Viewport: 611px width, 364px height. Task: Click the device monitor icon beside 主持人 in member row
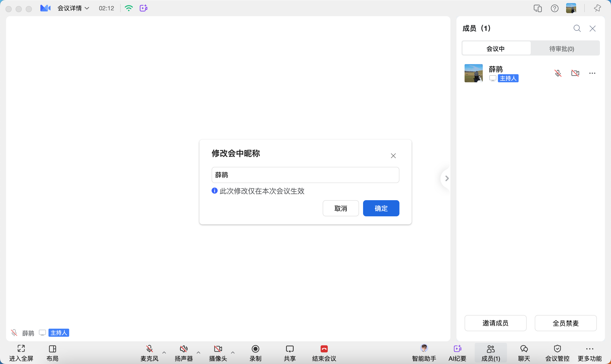493,78
